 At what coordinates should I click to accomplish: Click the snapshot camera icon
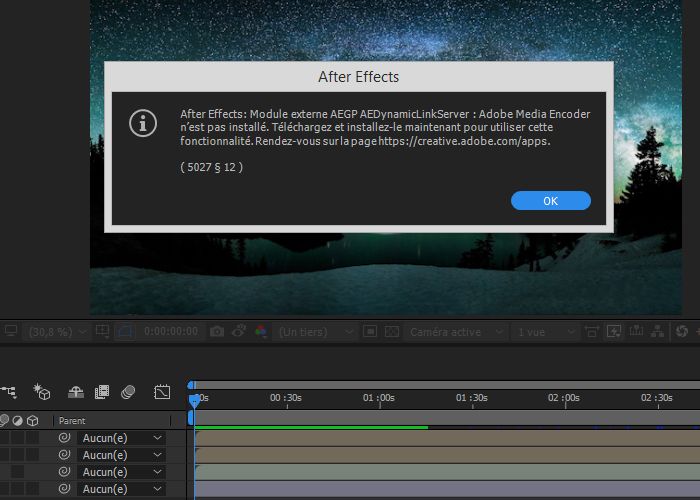[217, 331]
